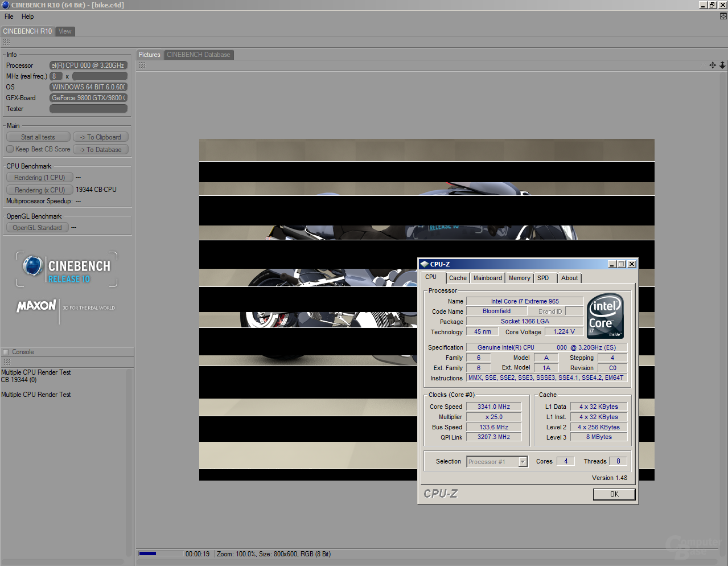This screenshot has width=728, height=566.
Task: Click the Core Speed 3341.0 MHz value
Action: coord(493,407)
